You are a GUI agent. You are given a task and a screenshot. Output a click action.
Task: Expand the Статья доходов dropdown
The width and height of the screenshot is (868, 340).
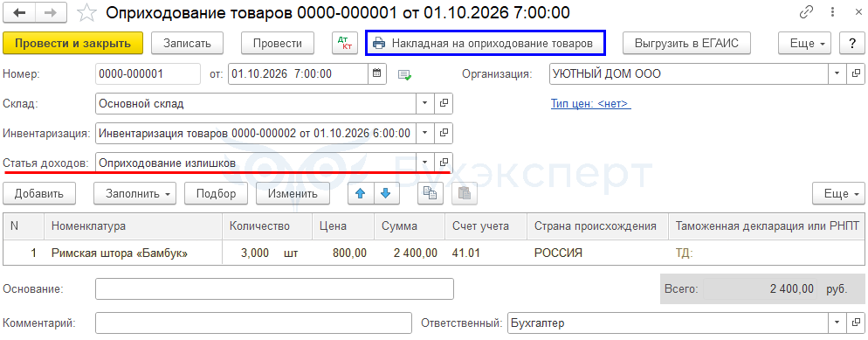click(424, 163)
